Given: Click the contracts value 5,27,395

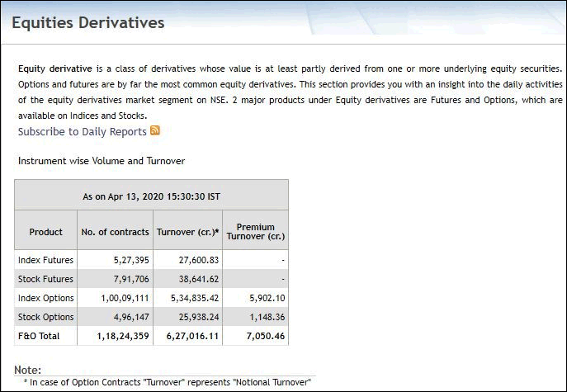Looking at the screenshot, I should pos(131,260).
